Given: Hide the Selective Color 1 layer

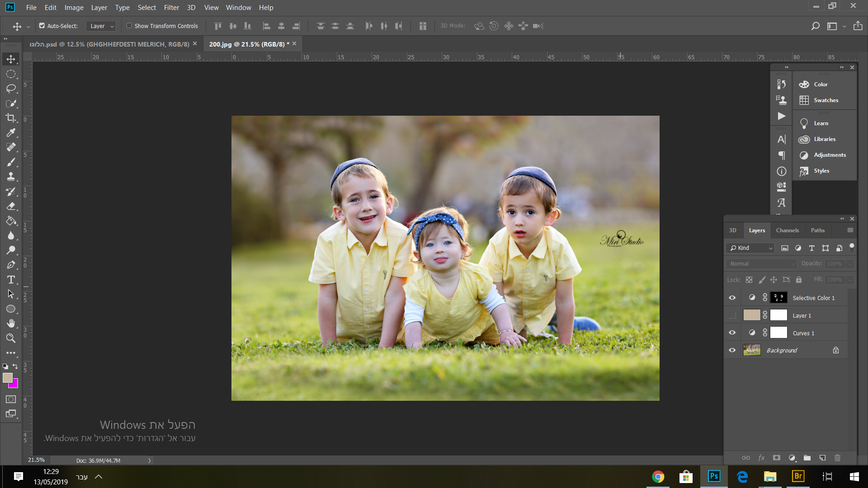Looking at the screenshot, I should click(732, 298).
